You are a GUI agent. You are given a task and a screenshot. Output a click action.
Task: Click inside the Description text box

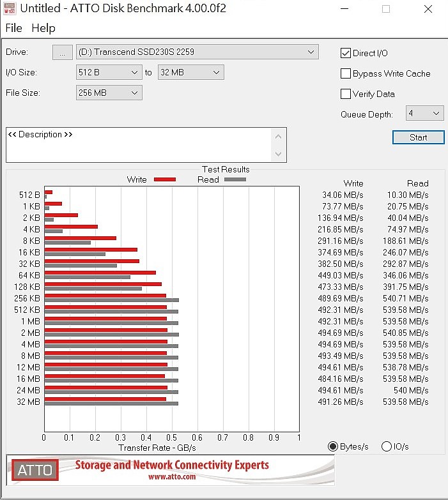(139, 145)
